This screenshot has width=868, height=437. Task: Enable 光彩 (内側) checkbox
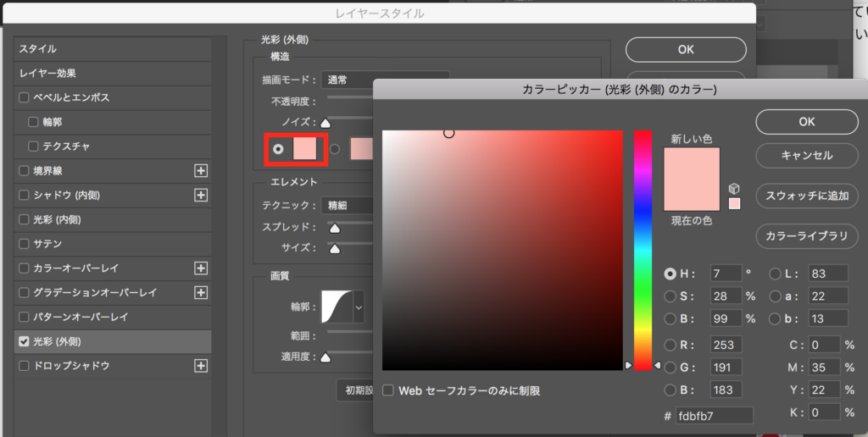pyautogui.click(x=24, y=219)
